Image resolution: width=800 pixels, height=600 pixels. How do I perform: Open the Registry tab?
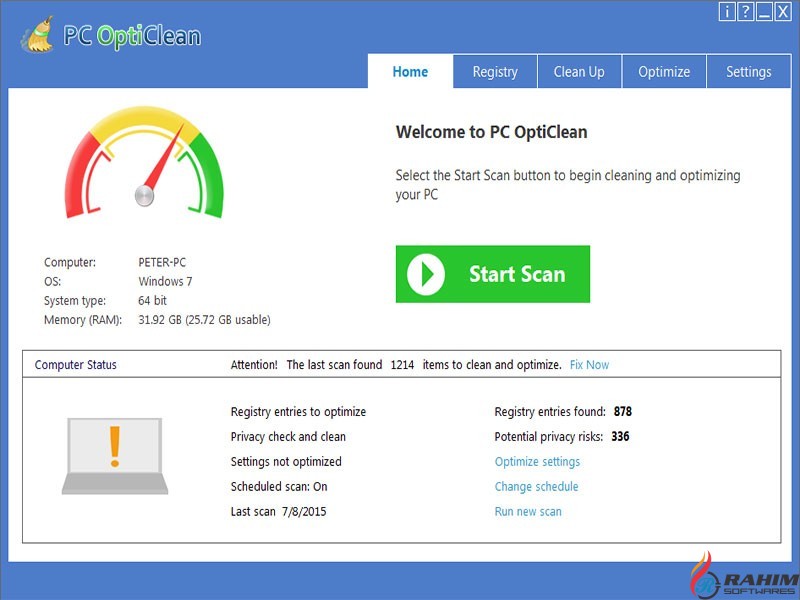pyautogui.click(x=495, y=71)
